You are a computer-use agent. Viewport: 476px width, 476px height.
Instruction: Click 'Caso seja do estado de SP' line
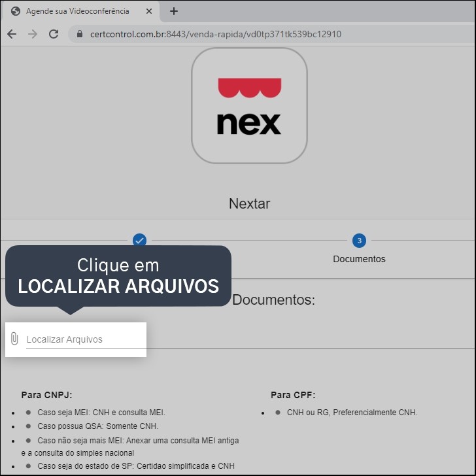pos(136,466)
